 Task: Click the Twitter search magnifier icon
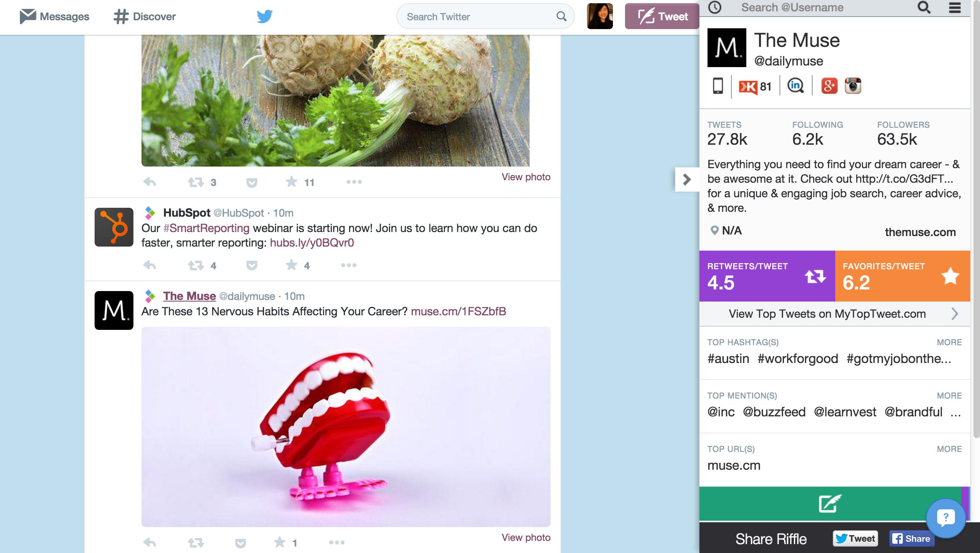pyautogui.click(x=561, y=16)
